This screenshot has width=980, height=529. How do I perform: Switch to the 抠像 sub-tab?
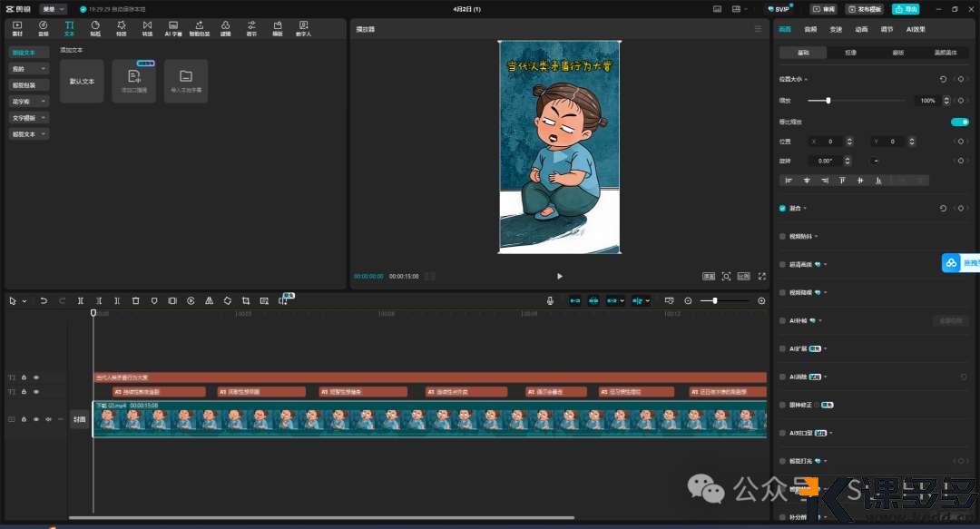(850, 53)
